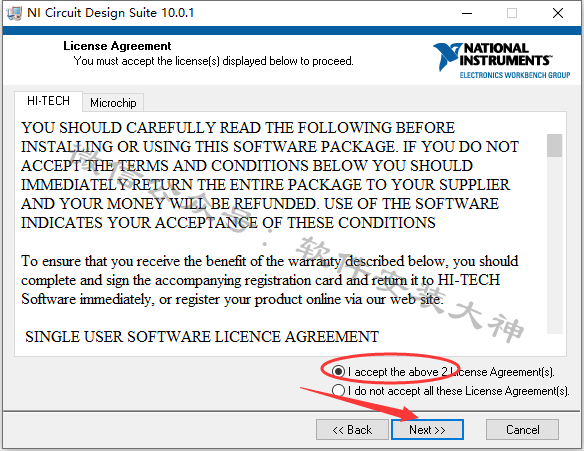
Task: Click the National Instruments logo
Action: coord(501,60)
